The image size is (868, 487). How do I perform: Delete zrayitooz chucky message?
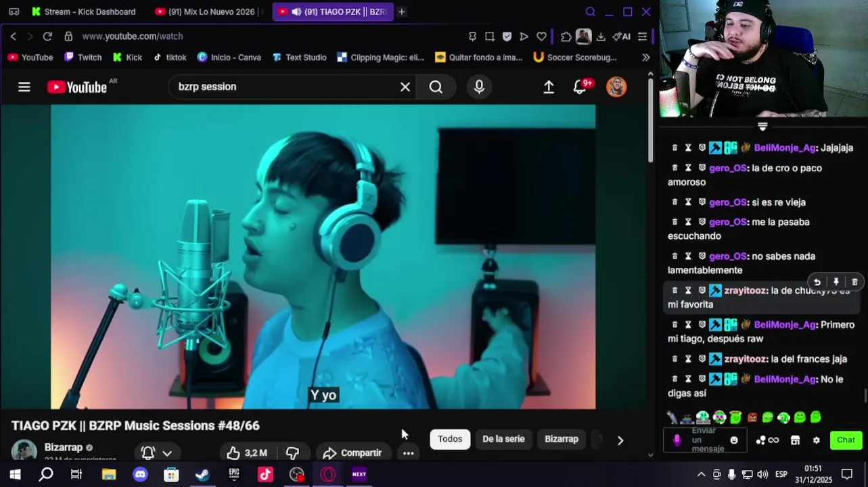(854, 282)
